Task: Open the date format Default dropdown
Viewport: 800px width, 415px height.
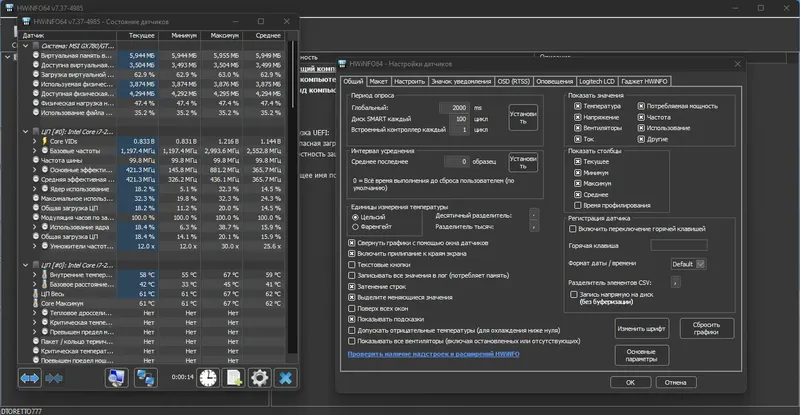Action: [x=689, y=263]
